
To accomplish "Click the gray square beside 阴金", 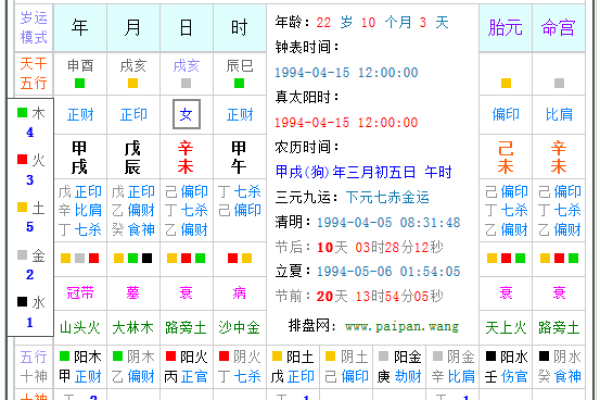I will (437, 356).
